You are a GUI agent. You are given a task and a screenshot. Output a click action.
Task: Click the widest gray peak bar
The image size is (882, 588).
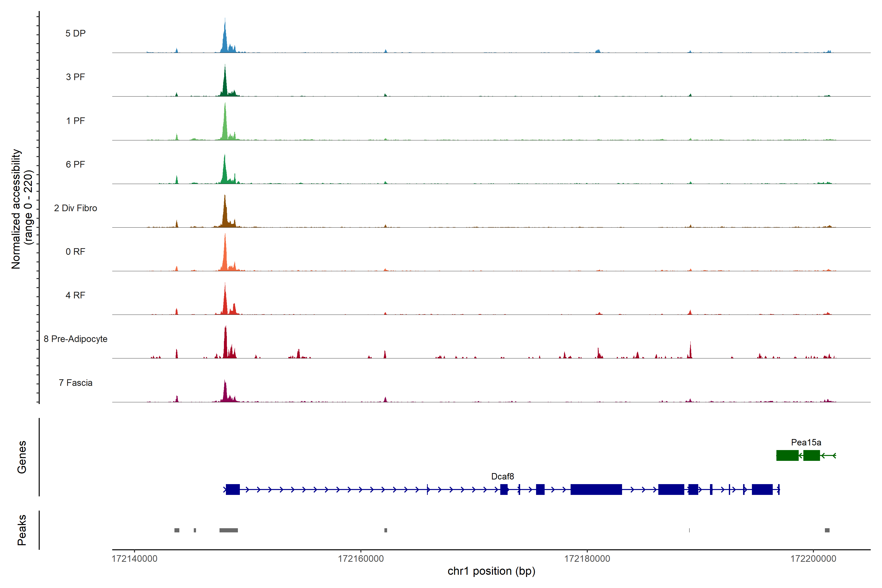tap(228, 530)
